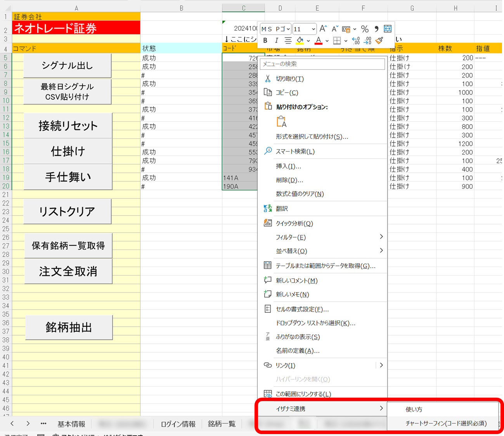Expand the フィルター submenu
The image size is (504, 436).
point(322,237)
